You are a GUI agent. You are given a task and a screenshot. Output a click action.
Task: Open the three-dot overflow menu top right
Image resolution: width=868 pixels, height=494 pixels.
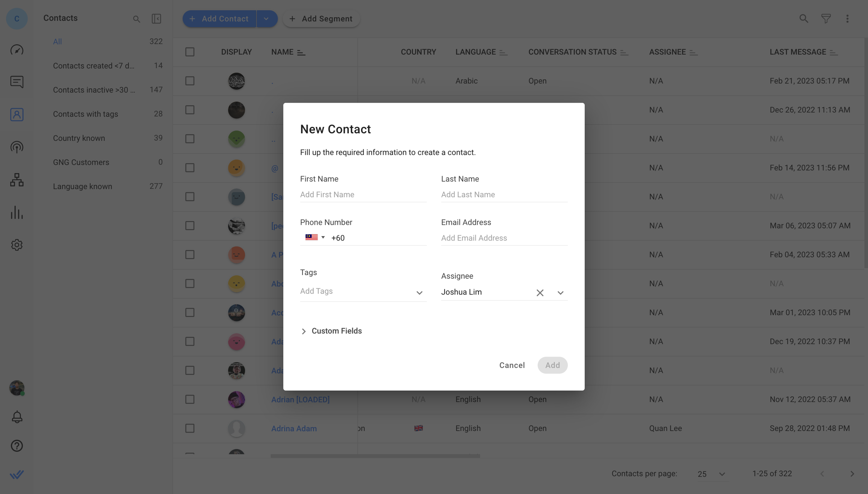point(848,18)
